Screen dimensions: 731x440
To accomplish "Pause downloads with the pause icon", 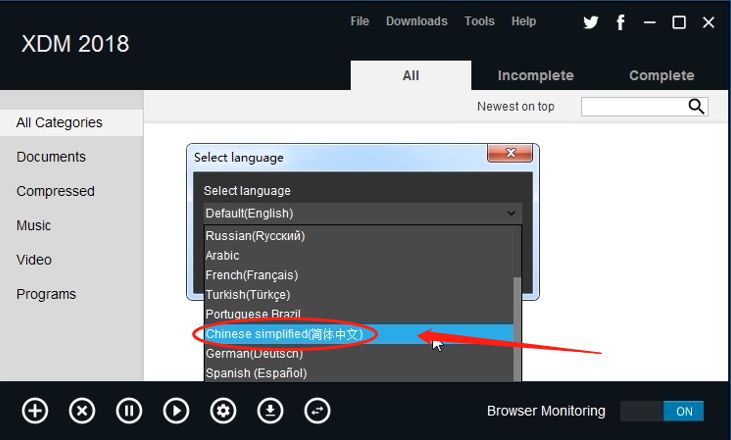I will coord(129,411).
